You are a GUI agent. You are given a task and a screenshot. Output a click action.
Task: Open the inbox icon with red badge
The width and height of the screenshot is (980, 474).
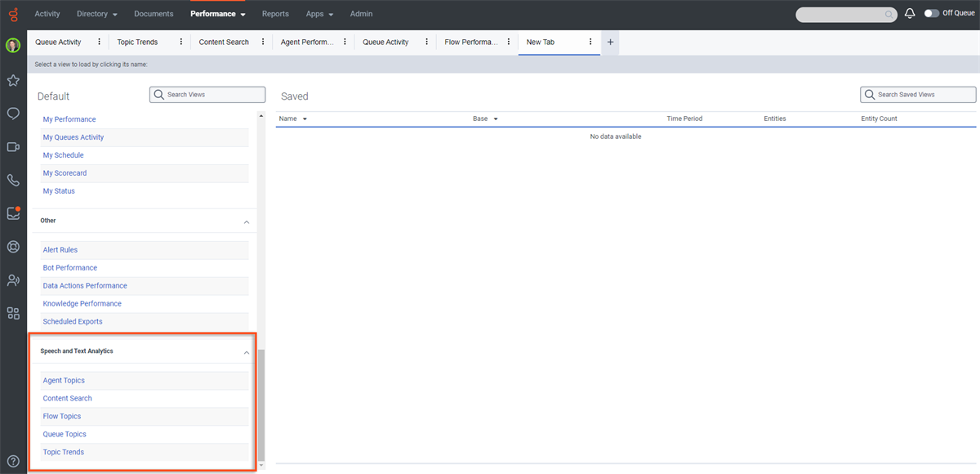[12, 213]
